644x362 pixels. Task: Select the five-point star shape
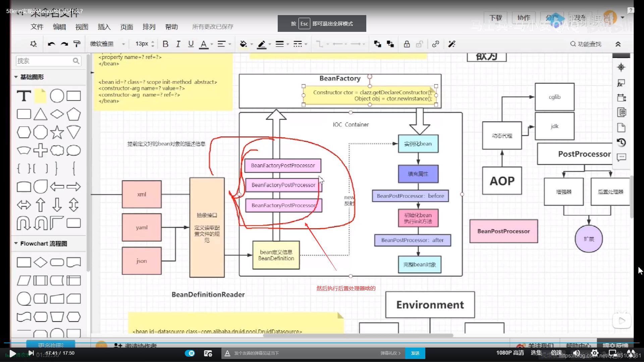pyautogui.click(x=57, y=132)
